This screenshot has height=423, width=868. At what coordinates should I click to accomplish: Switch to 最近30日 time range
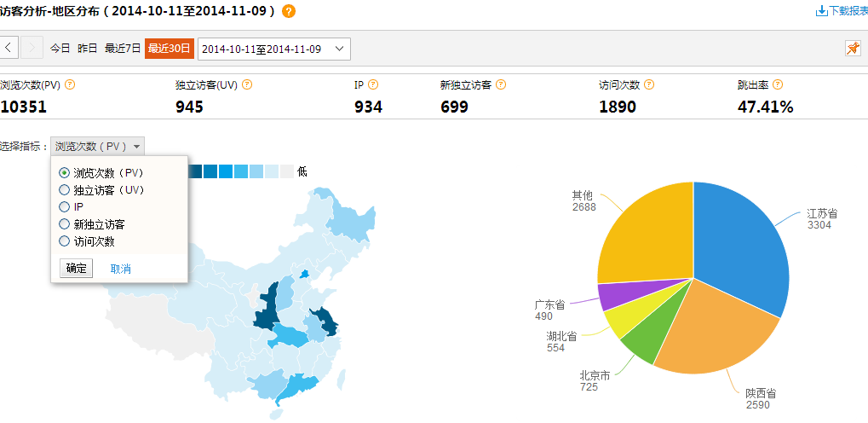(170, 49)
